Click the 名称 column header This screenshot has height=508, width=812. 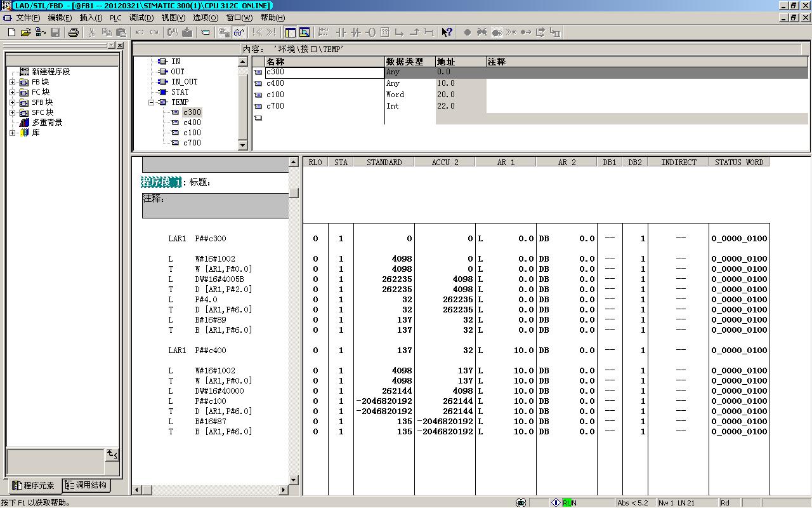tap(325, 62)
